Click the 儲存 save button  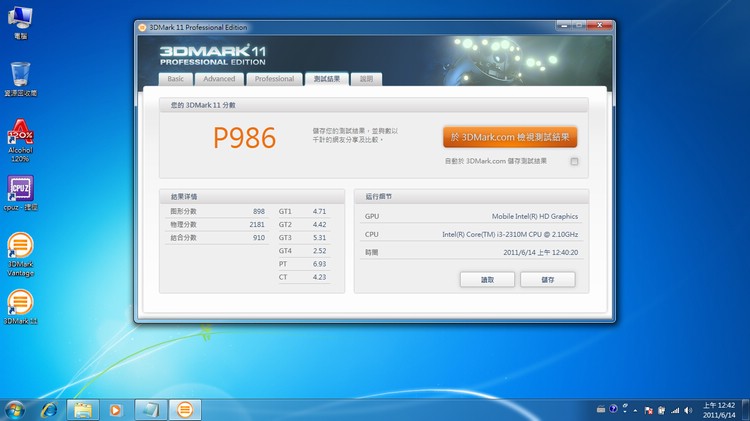548,279
